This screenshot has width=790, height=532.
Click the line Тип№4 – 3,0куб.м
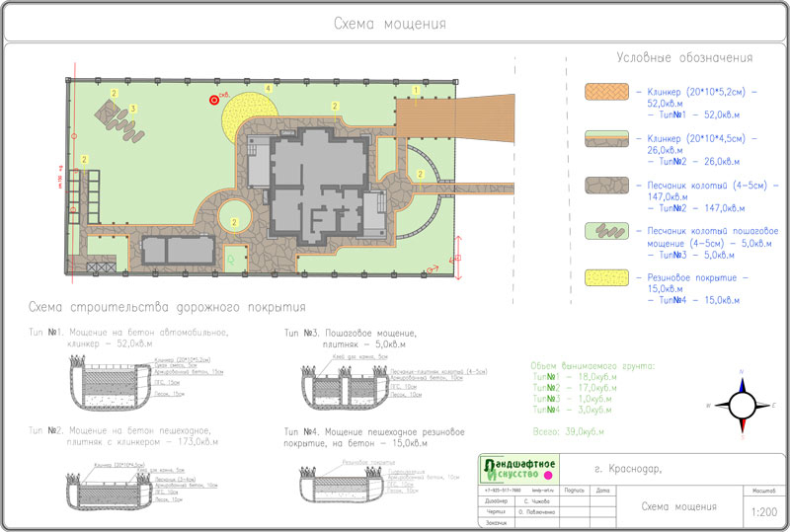pos(573,410)
